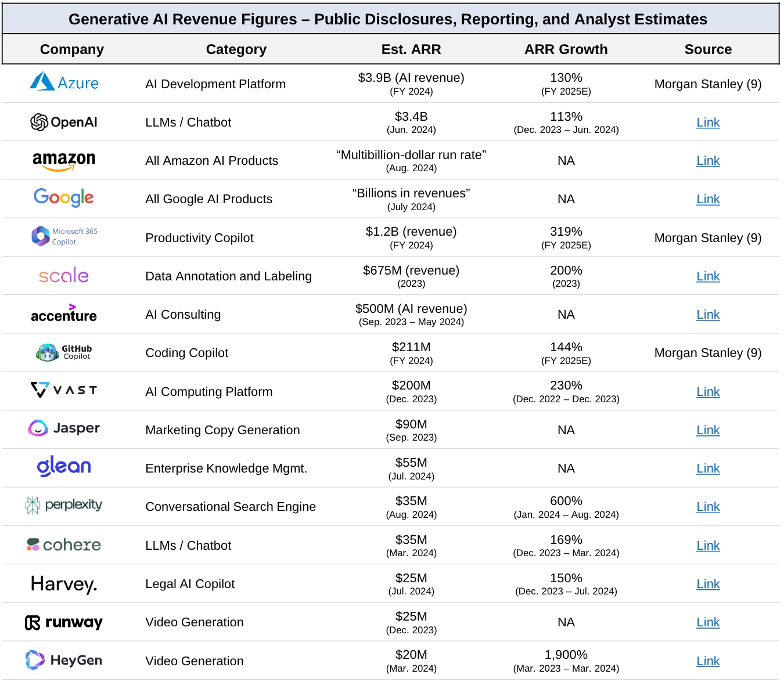
Task: Click the Amazon logo
Action: point(64,161)
